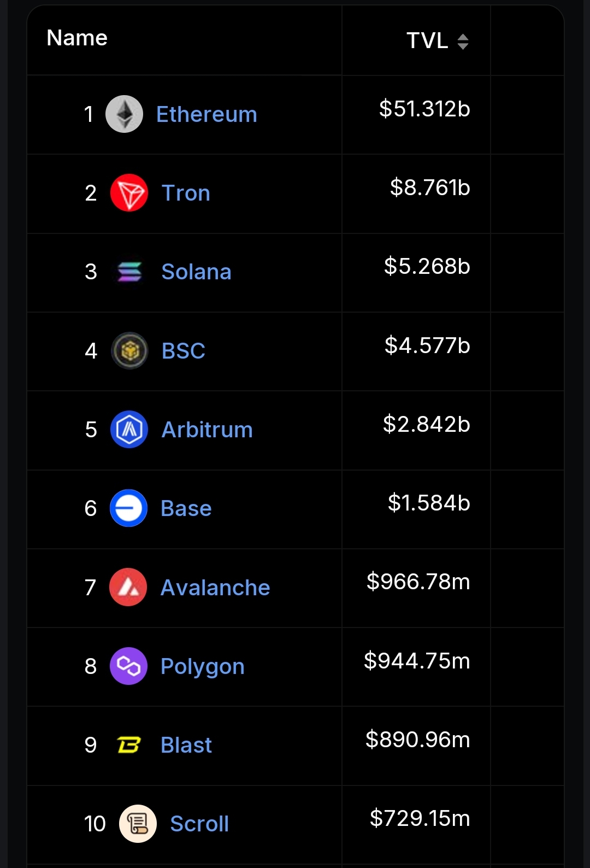
Task: Click the yellow Blast logo icon
Action: 128,745
